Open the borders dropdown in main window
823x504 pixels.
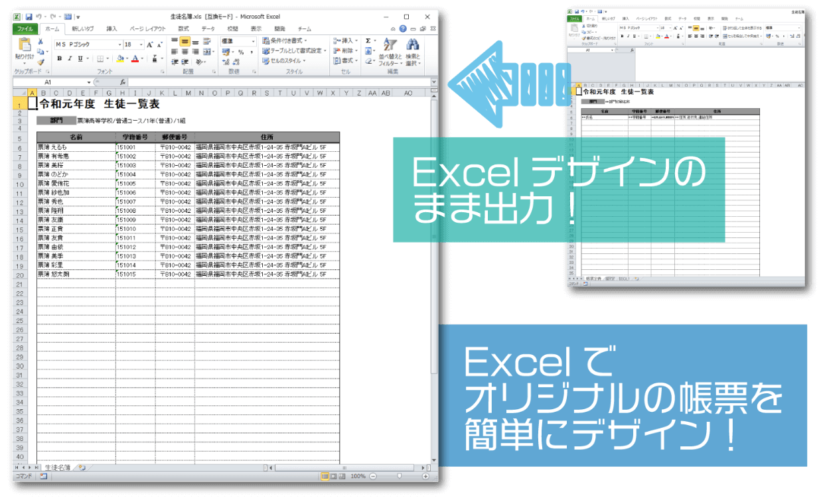point(108,58)
